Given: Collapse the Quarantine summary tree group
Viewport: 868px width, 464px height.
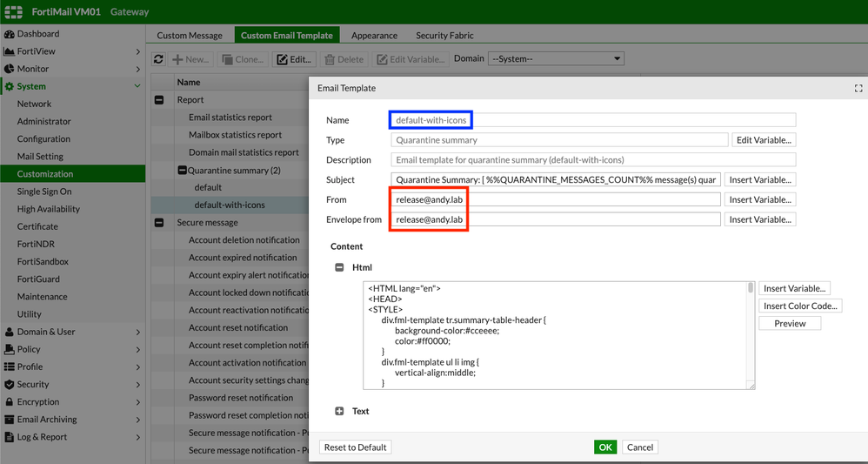Looking at the screenshot, I should (182, 171).
